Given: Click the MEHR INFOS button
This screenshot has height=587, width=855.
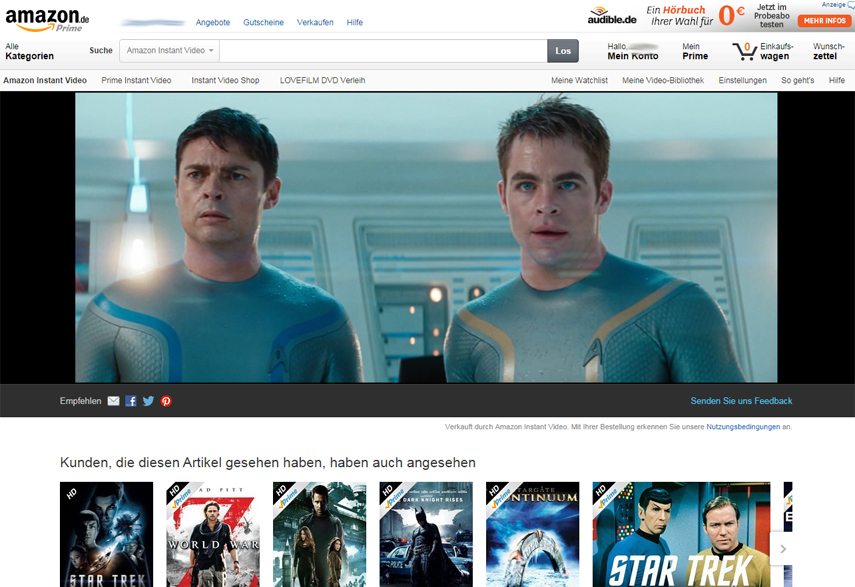Looking at the screenshot, I should pos(824,21).
